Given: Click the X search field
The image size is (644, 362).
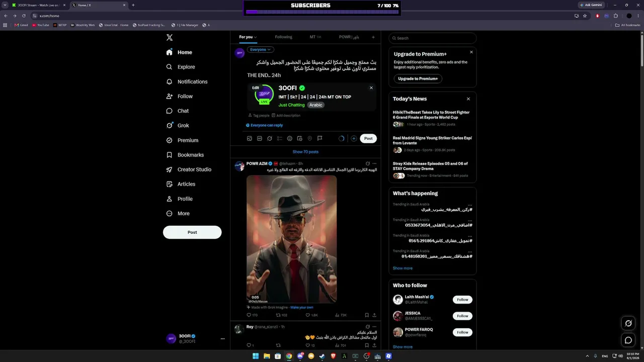Looking at the screenshot, I should (433, 38).
